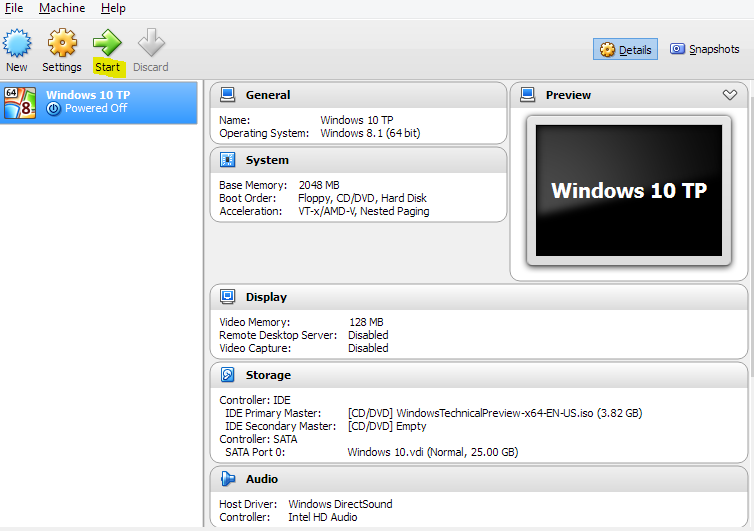754x531 pixels.
Task: Open Settings via the gear icon
Action: pos(62,43)
